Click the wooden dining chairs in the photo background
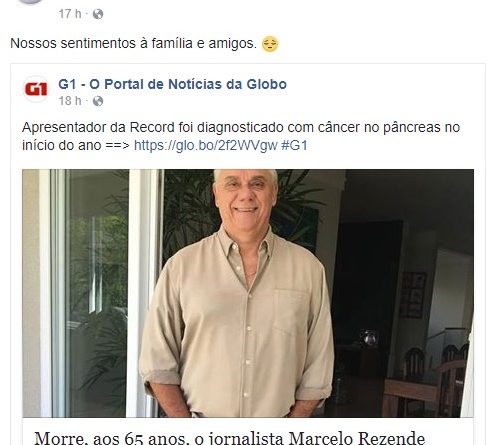The image size is (489, 445). click(428, 380)
